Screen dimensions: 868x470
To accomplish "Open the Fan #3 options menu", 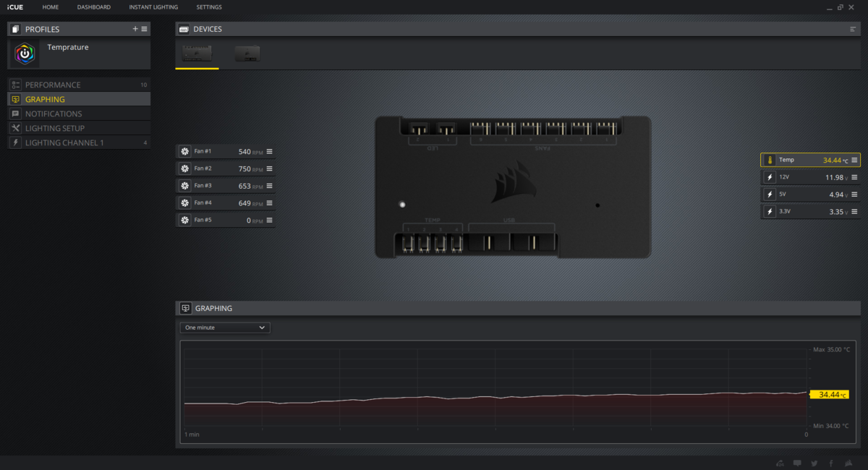I will [x=269, y=186].
